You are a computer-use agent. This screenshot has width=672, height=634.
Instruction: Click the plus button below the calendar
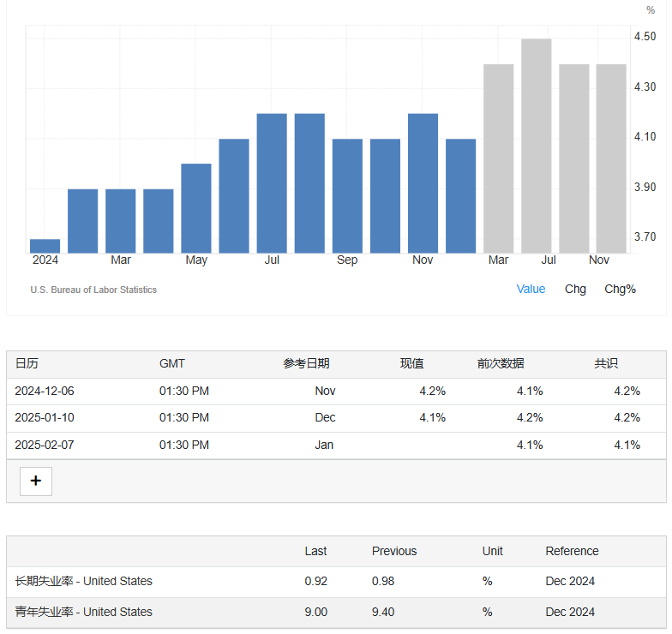(36, 481)
